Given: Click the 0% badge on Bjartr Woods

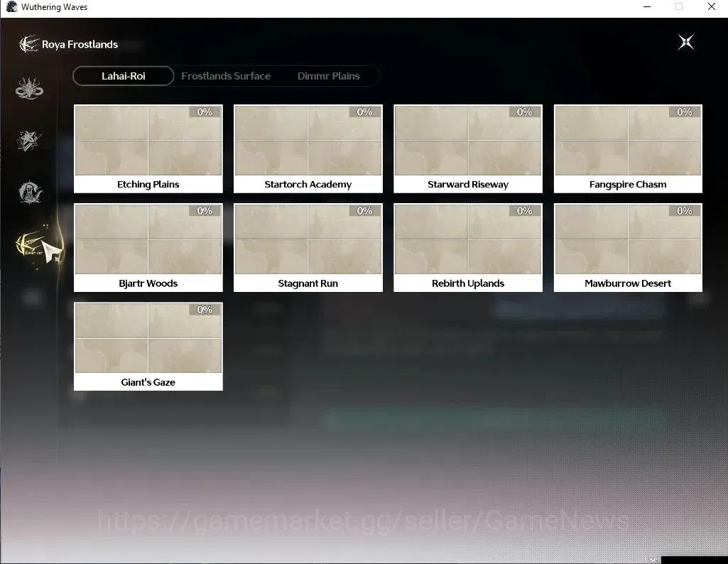Looking at the screenshot, I should click(x=205, y=211).
